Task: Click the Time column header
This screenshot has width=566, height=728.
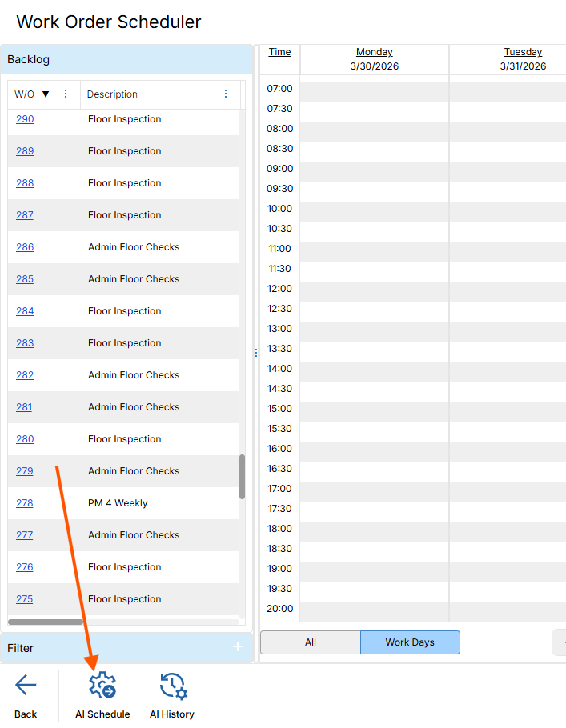Action: tap(279, 52)
